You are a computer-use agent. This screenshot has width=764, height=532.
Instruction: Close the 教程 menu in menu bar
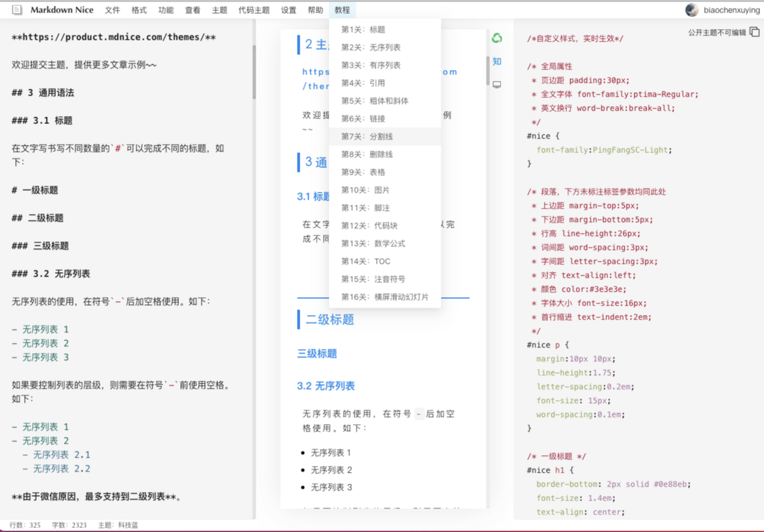click(x=342, y=10)
